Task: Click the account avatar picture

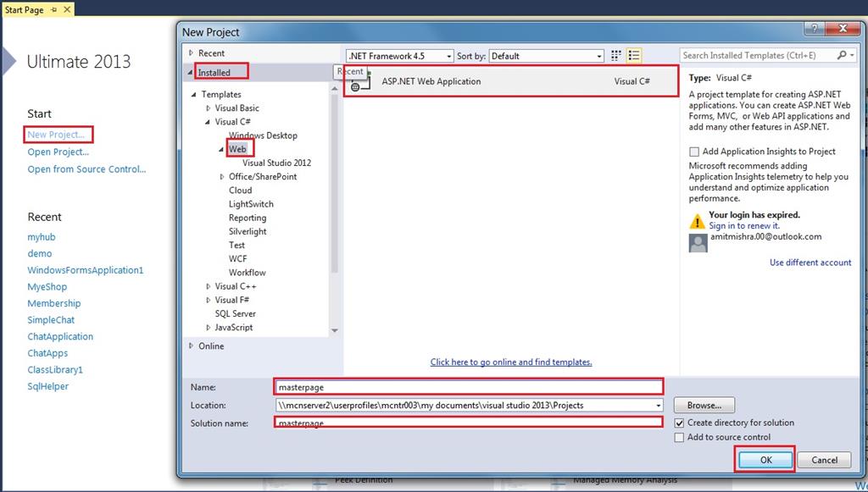Action: [x=698, y=243]
